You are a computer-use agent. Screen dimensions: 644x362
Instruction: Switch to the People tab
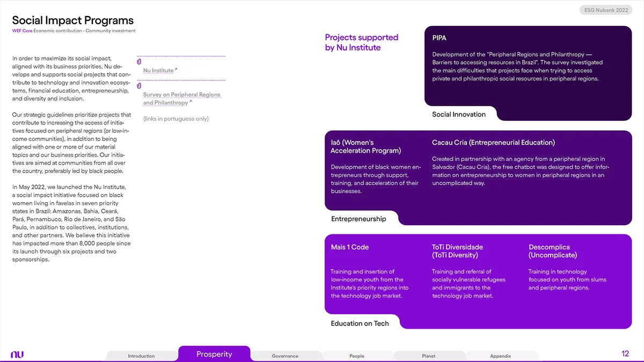point(357,356)
